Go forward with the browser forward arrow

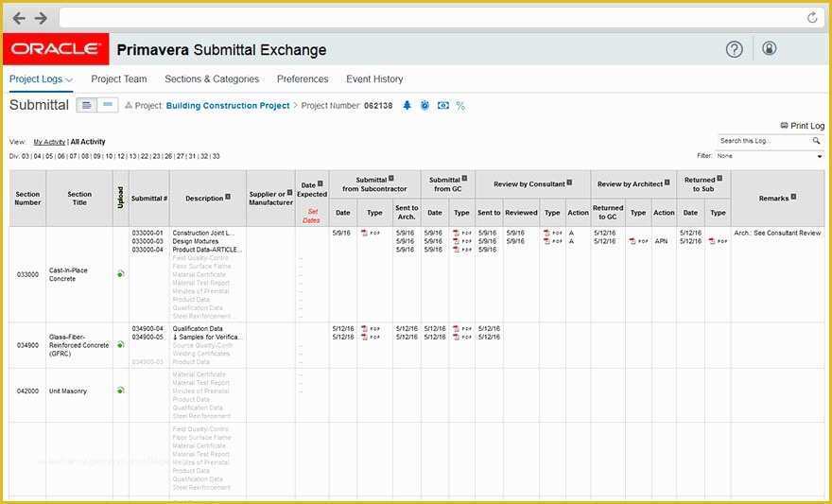pos(42,19)
